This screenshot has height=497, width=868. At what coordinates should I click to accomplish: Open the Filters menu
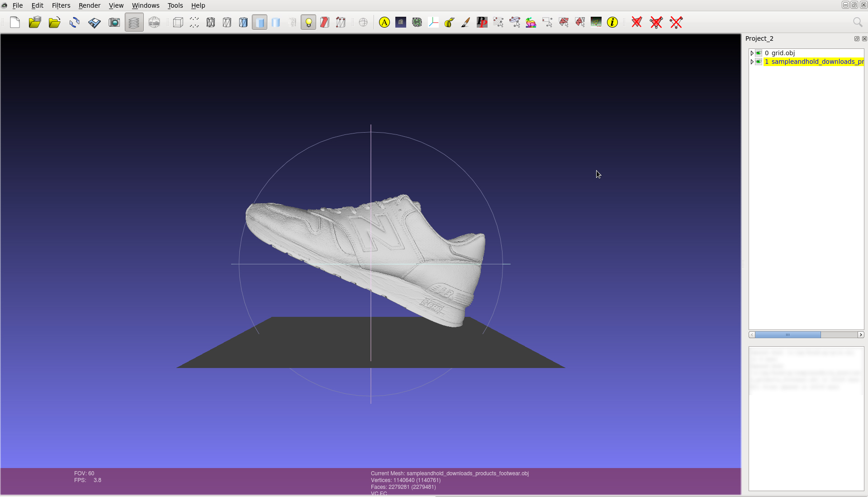(x=61, y=5)
